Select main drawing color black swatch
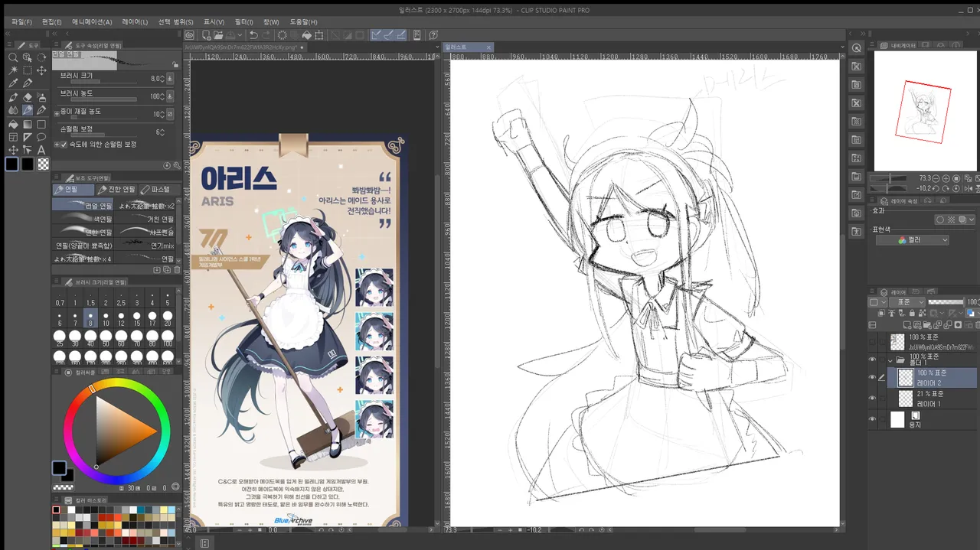Image resolution: width=980 pixels, height=550 pixels. click(12, 164)
